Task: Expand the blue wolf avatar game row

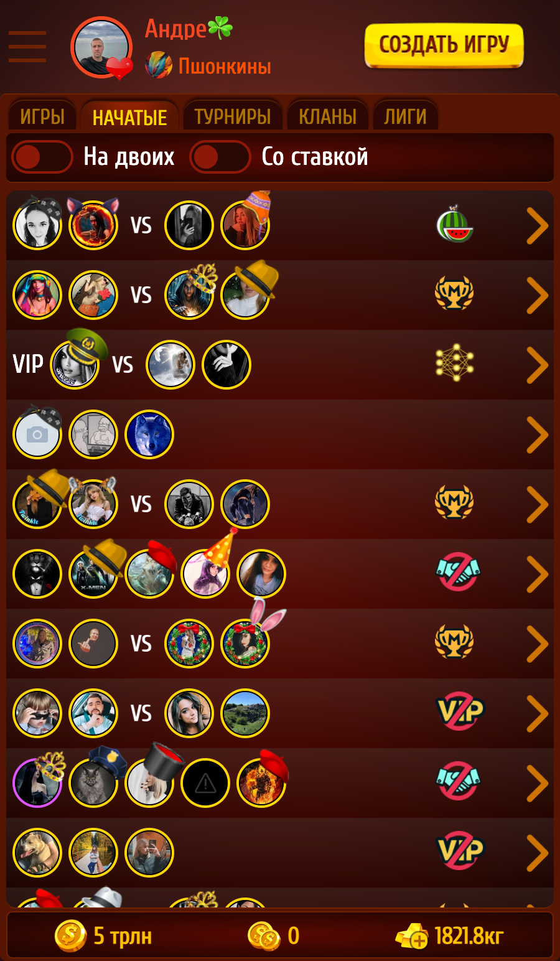Action: coord(538,434)
